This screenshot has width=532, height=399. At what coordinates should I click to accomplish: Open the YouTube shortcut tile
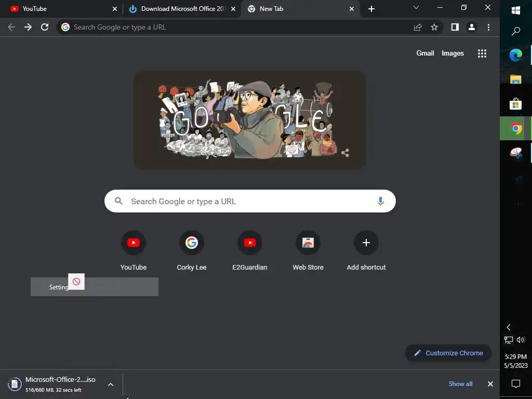point(134,251)
